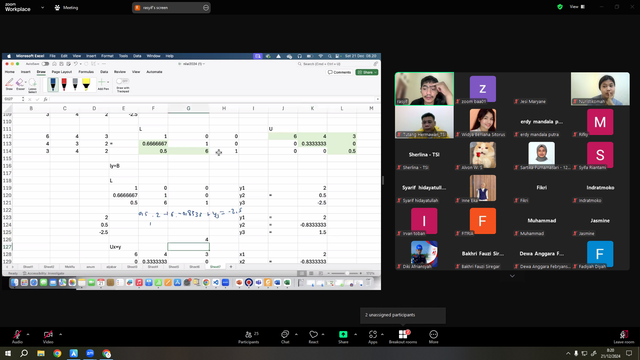Toggle the AutoSave switch in Excel
Screen dimensions: 640x360
[x=45, y=64]
